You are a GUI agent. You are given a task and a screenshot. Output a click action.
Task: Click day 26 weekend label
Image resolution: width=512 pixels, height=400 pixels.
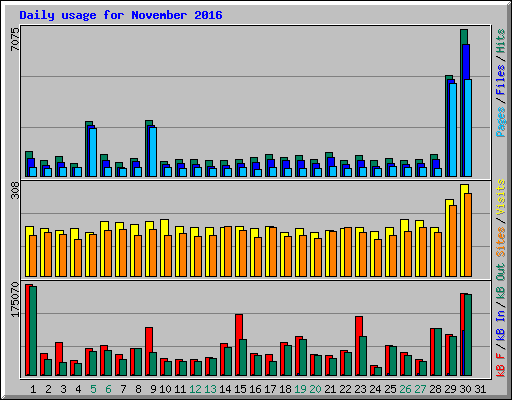click(x=405, y=389)
